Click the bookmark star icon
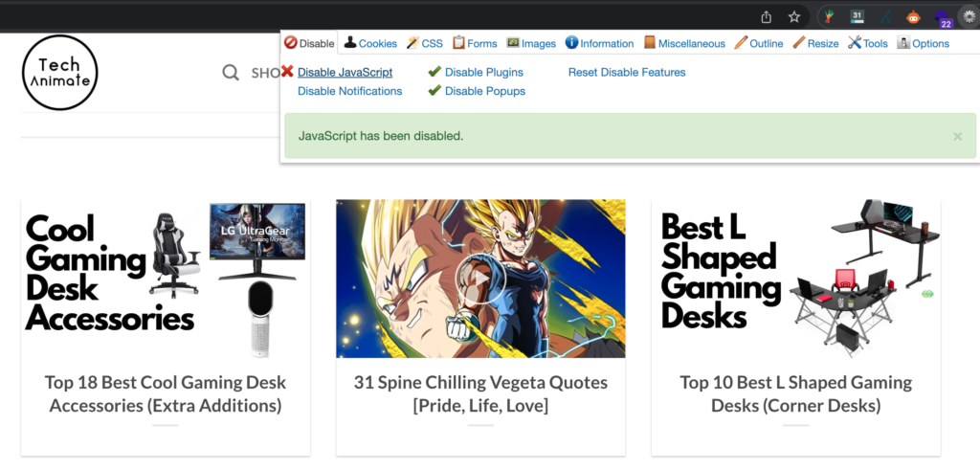 pyautogui.click(x=793, y=16)
